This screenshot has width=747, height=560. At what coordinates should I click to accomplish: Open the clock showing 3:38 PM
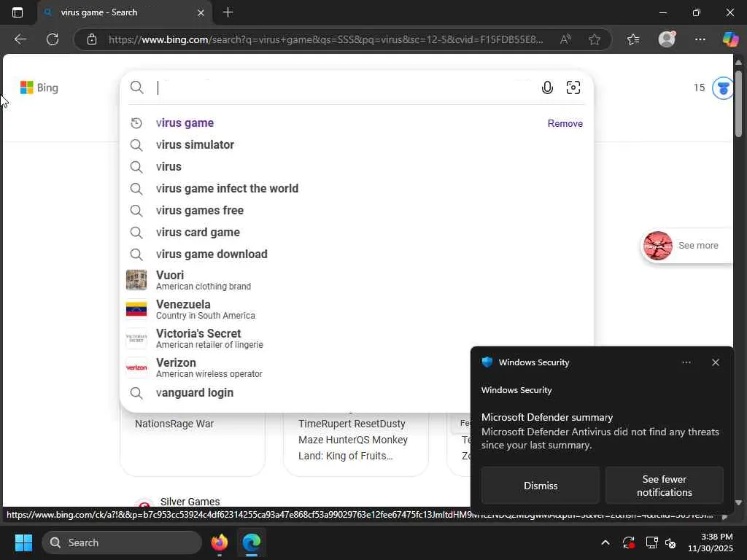point(710,542)
